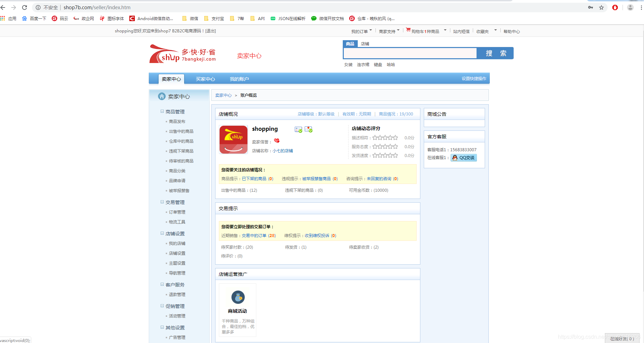Open the 支付宝 bookmark folder
This screenshot has width=644, height=343.
point(214,18)
